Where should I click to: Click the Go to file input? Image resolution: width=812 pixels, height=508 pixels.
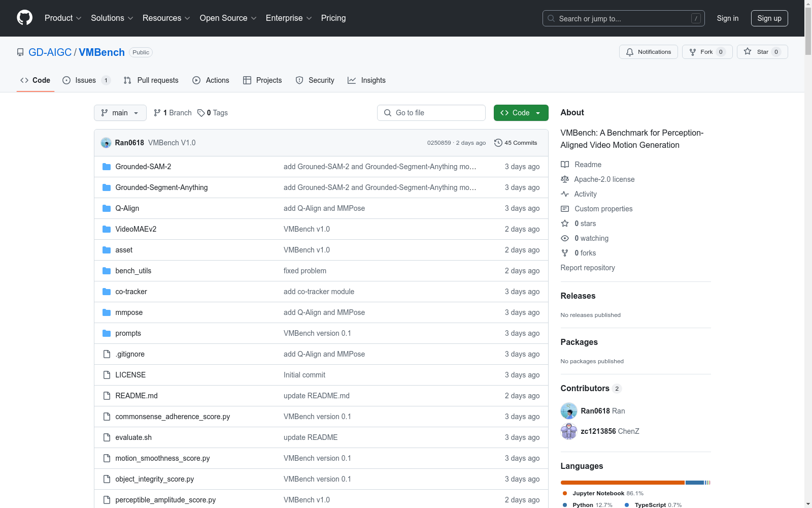pyautogui.click(x=431, y=113)
